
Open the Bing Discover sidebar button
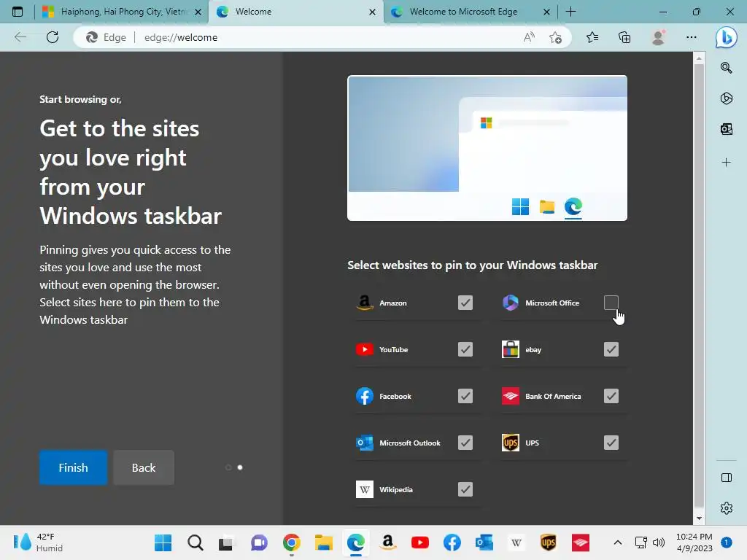click(727, 37)
